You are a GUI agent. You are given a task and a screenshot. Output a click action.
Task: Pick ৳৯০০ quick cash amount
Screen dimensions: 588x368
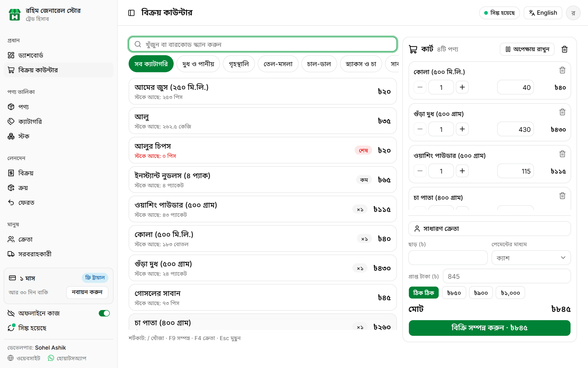(481, 293)
